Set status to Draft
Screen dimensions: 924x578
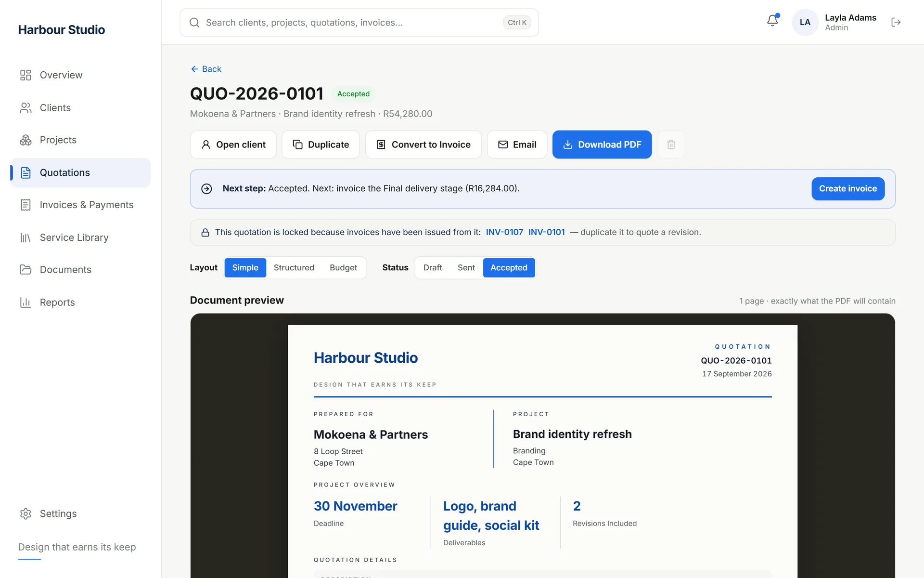(x=433, y=268)
